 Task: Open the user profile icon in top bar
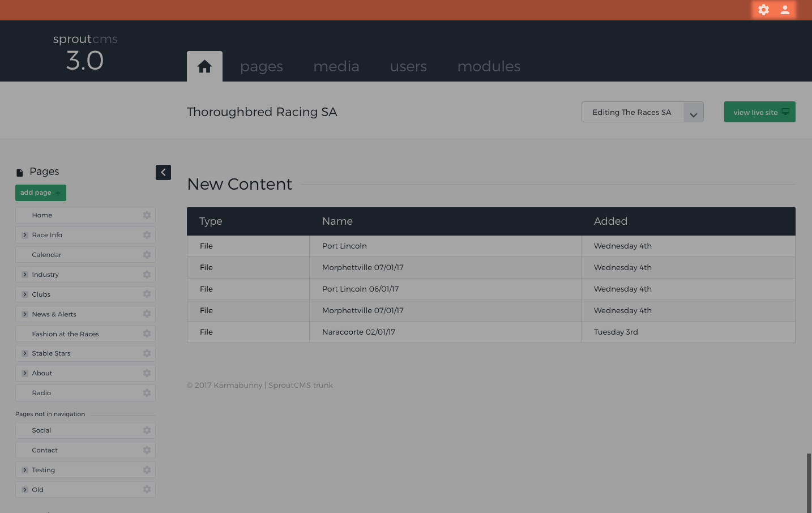coord(785,10)
